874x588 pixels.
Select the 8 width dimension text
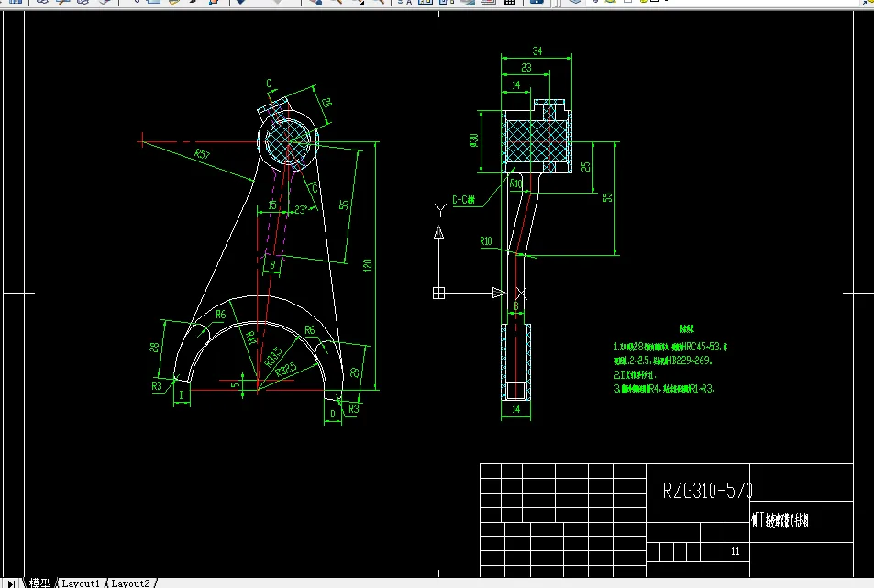coord(272,265)
